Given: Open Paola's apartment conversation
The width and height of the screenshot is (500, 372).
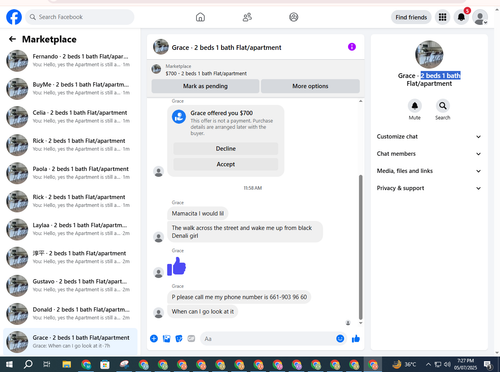Looking at the screenshot, I should (x=70, y=173).
